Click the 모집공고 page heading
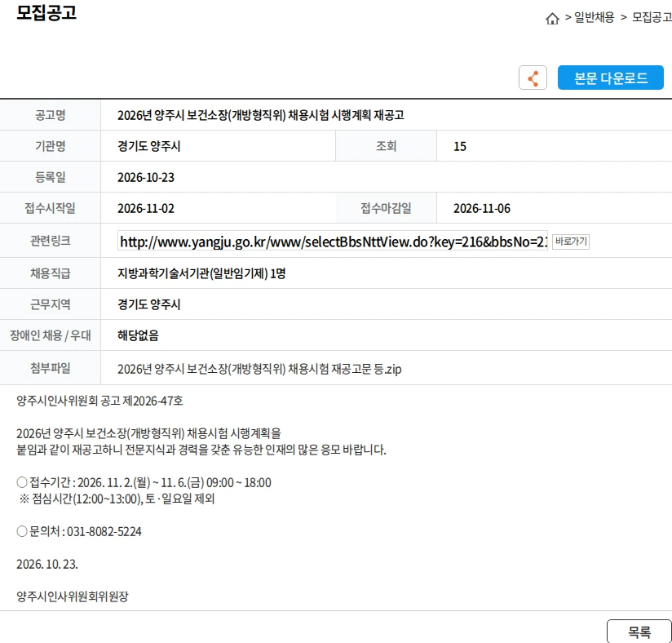The height and width of the screenshot is (643, 672). coord(46,12)
